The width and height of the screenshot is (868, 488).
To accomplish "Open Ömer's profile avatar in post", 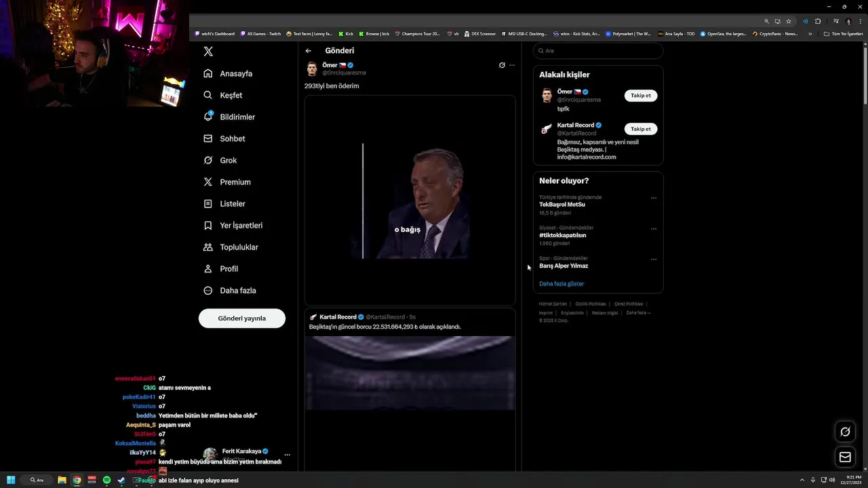I will (x=312, y=68).
